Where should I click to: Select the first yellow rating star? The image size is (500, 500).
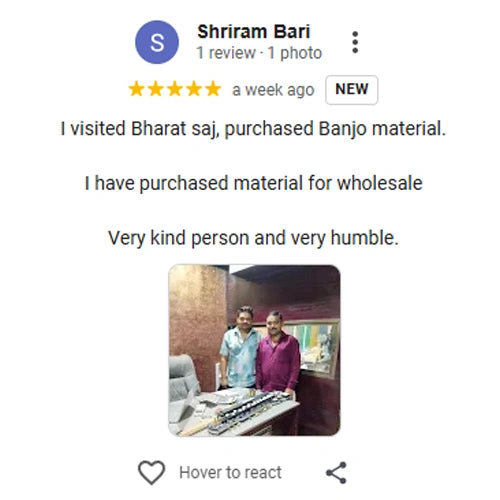(136, 89)
